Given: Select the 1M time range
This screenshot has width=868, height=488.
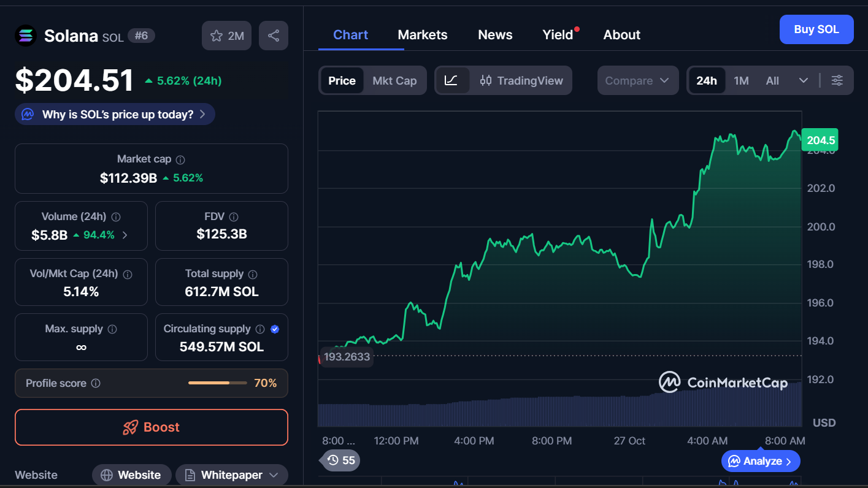Looking at the screenshot, I should 741,80.
